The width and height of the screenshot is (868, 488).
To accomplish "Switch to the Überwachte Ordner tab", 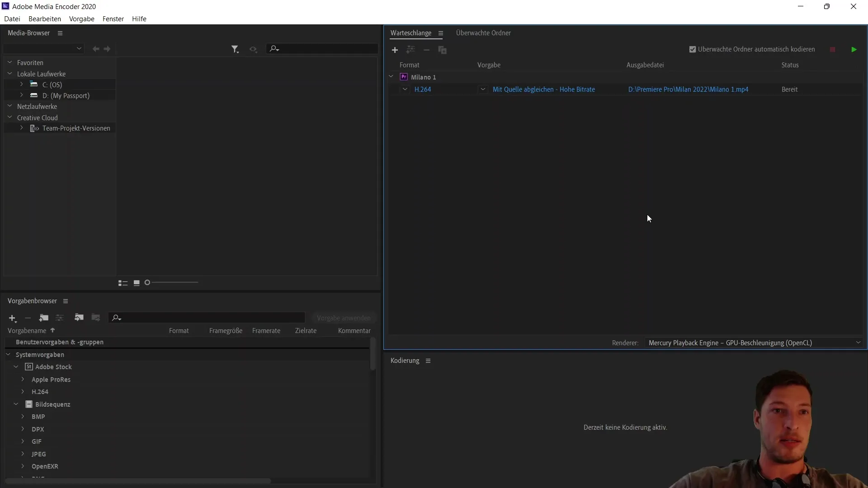I will 483,32.
